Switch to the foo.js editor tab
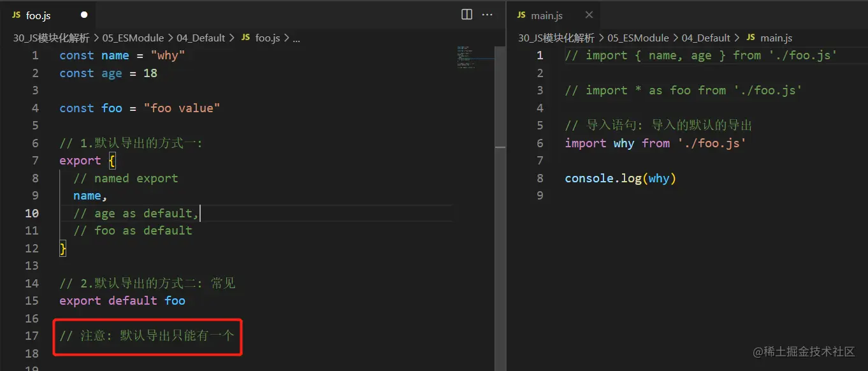The width and height of the screenshot is (868, 371). tap(38, 15)
